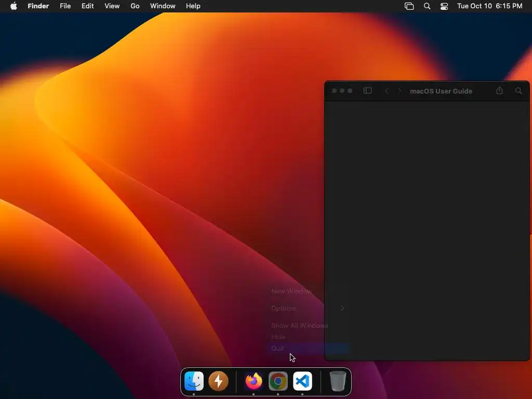532x399 pixels.
Task: Open Firefox from the Dock
Action: (x=254, y=381)
